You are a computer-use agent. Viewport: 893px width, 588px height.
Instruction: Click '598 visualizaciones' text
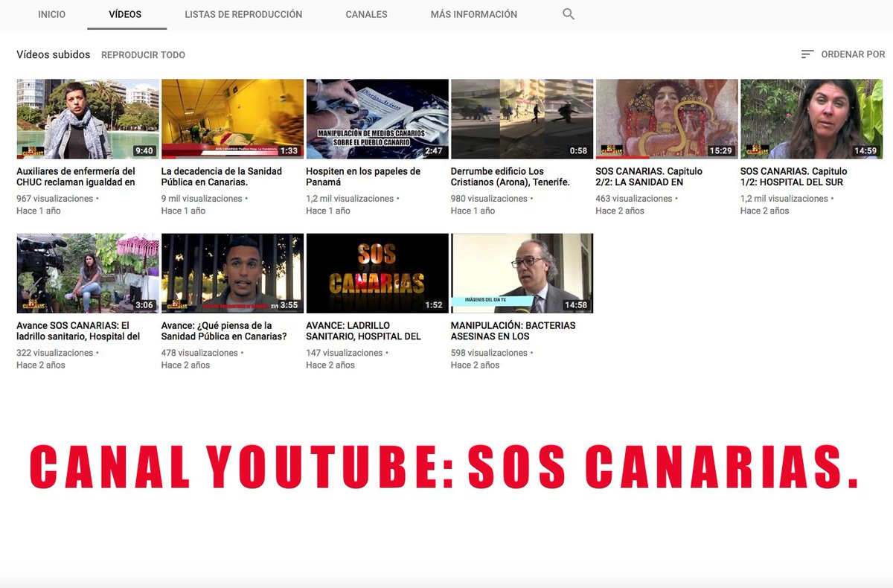pos(489,353)
